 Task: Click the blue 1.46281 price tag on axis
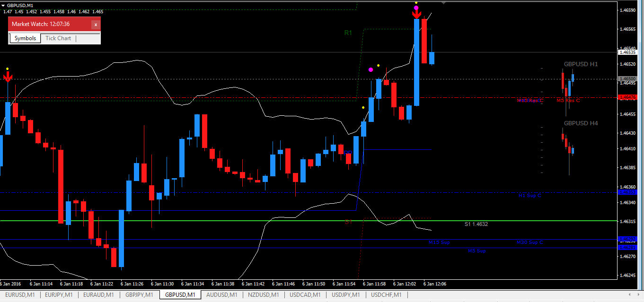click(x=628, y=247)
